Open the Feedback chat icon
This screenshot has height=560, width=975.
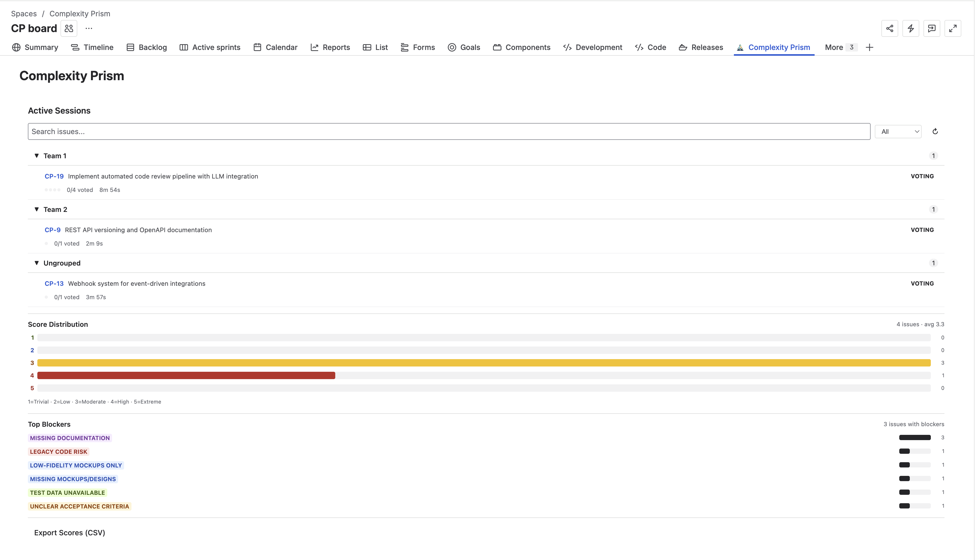[932, 28]
